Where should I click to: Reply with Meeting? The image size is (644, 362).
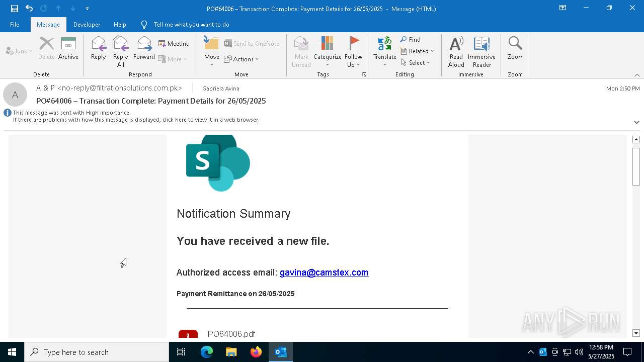pos(174,44)
